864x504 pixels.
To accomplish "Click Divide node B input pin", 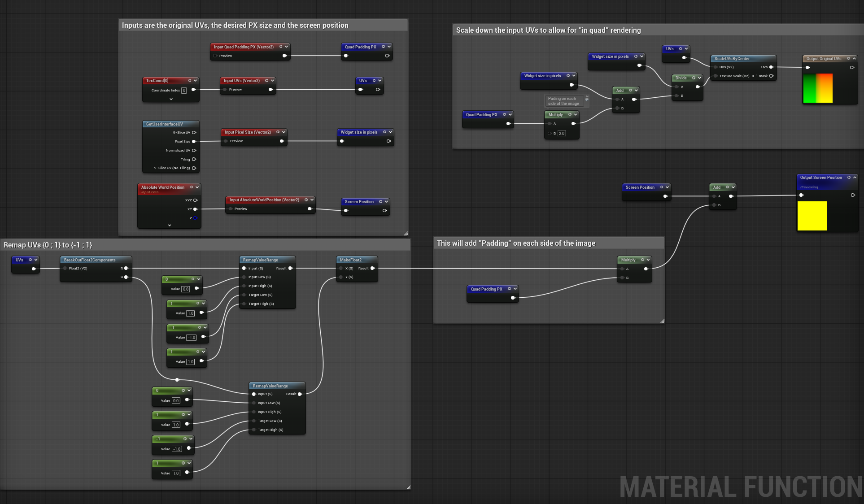I will 677,96.
